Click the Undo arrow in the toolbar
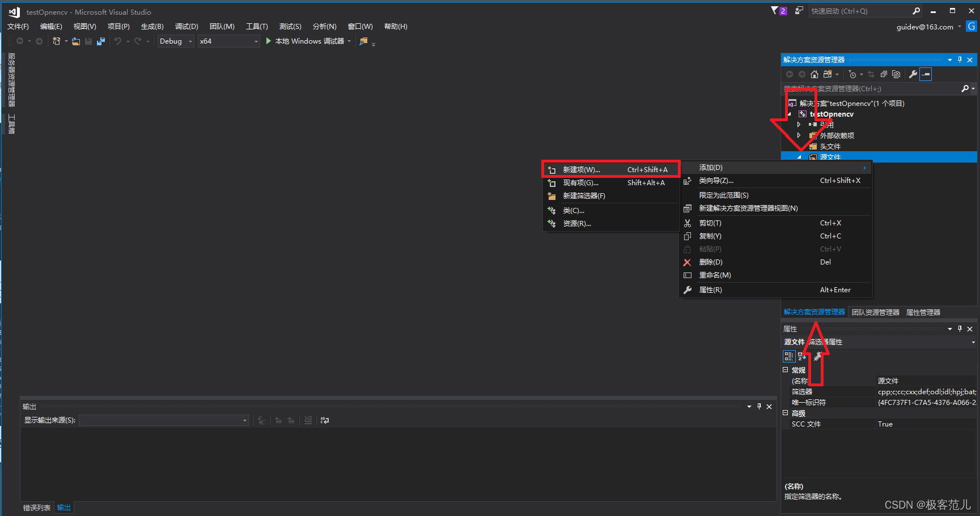 [118, 41]
